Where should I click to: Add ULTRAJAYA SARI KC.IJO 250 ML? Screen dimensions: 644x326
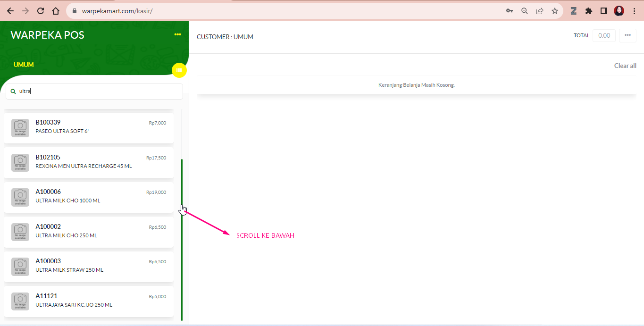pyautogui.click(x=89, y=301)
